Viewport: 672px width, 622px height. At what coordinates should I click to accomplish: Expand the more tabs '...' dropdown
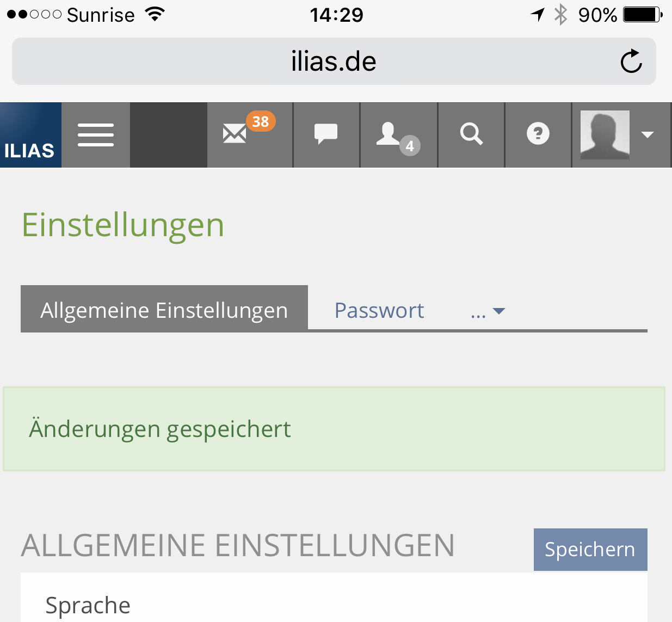(x=488, y=311)
